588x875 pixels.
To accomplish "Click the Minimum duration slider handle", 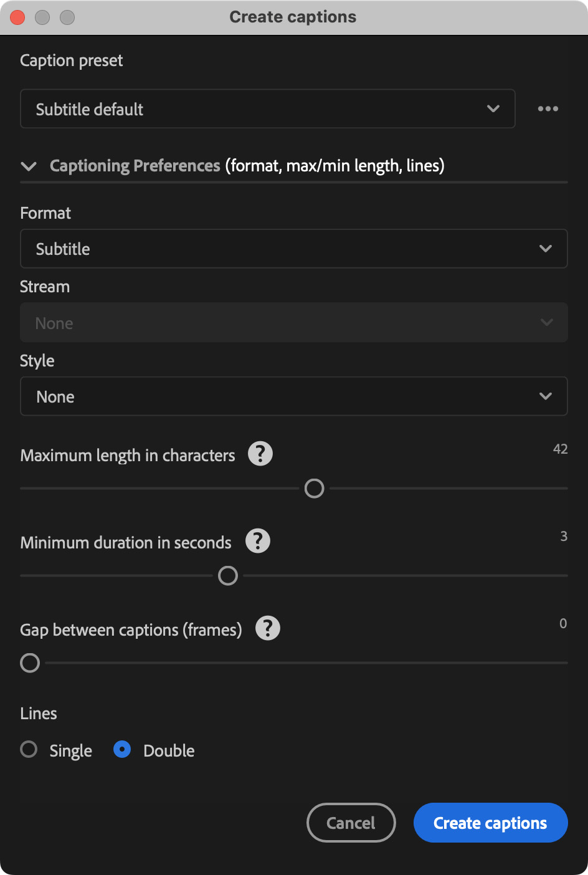I will point(228,576).
